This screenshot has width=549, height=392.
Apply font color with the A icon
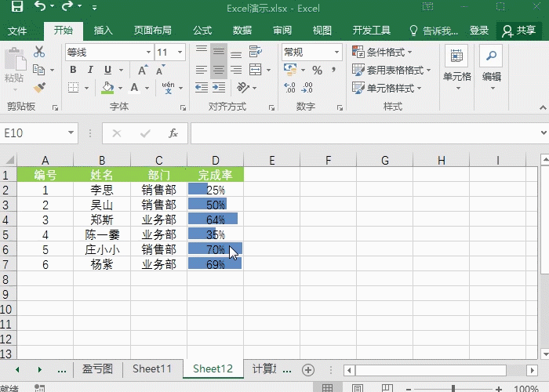134,88
